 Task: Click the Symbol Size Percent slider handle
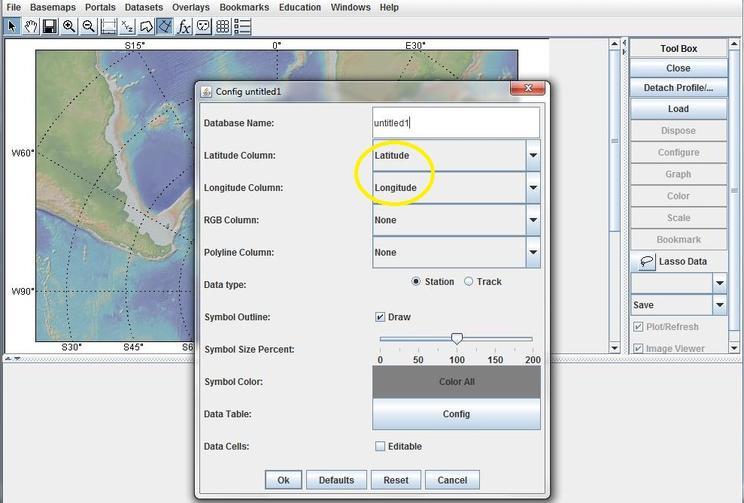tap(457, 339)
